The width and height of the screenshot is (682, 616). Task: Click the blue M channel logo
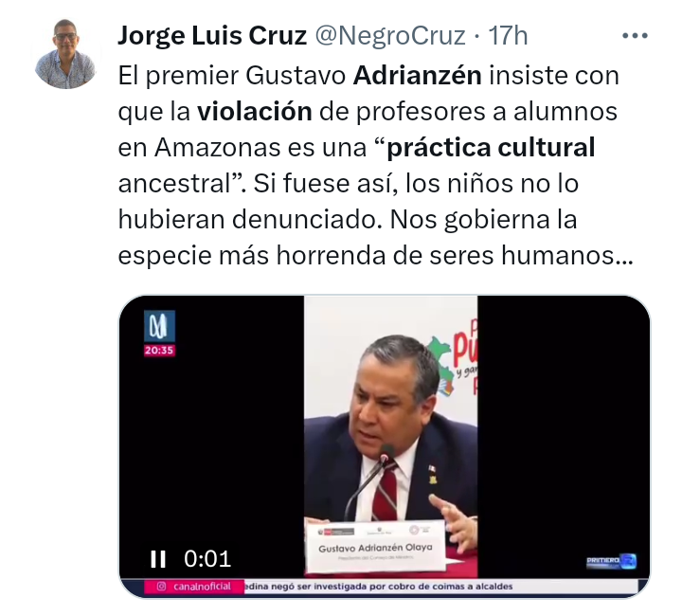pyautogui.click(x=160, y=326)
